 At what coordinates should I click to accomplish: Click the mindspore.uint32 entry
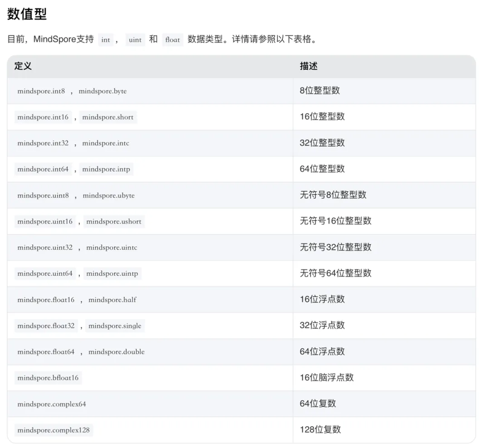coord(45,248)
